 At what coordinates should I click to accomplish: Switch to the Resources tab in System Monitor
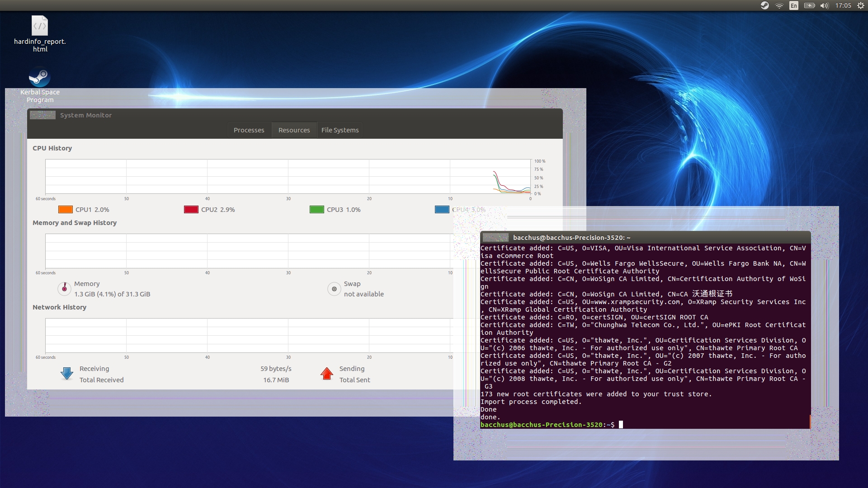[x=294, y=130]
